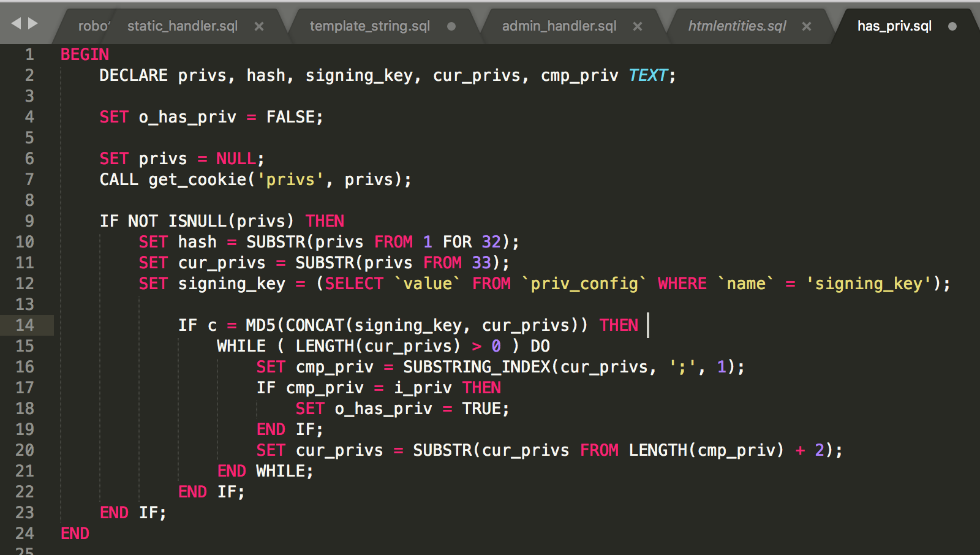
Task: Close the htmlentities.sql tab
Action: click(807, 26)
